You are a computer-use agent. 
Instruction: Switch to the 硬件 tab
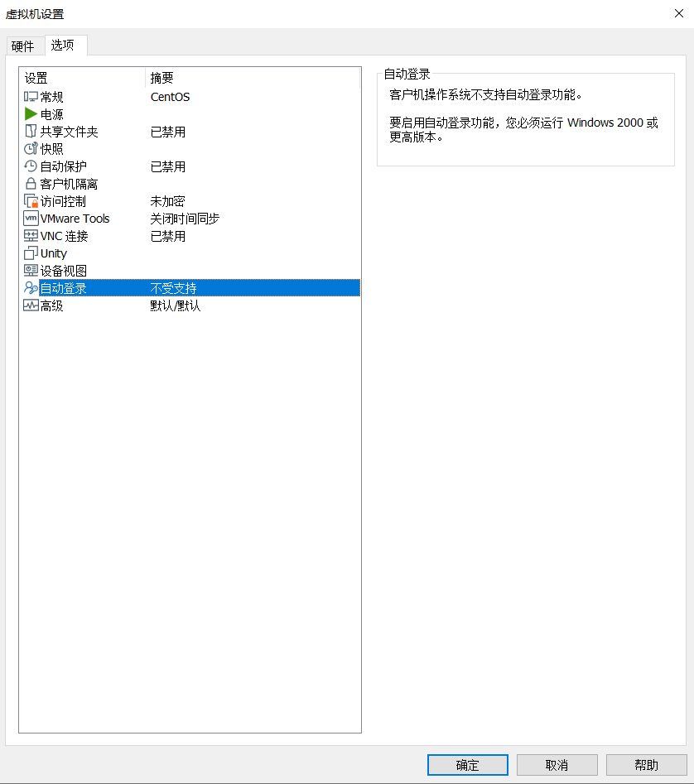tap(23, 46)
